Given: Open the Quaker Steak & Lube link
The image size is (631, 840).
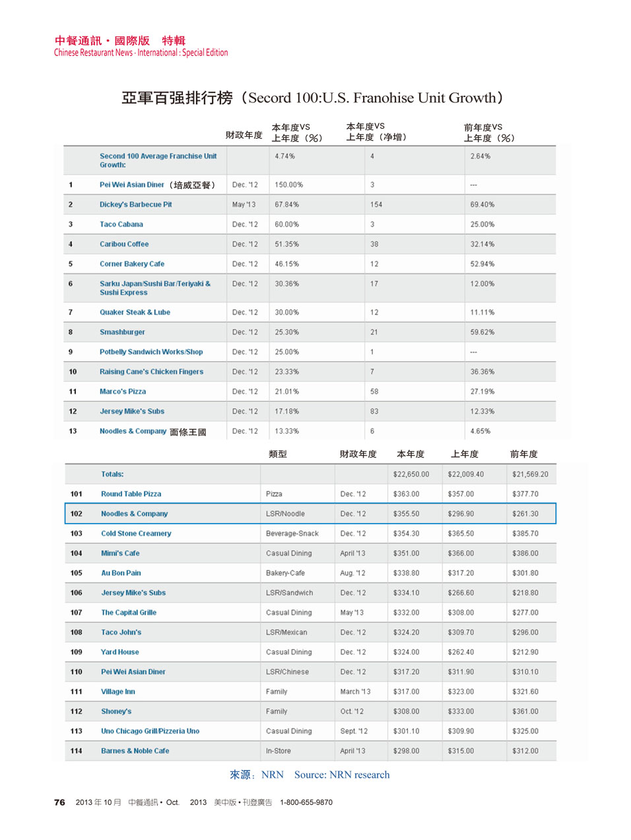Looking at the screenshot, I should pos(135,312).
